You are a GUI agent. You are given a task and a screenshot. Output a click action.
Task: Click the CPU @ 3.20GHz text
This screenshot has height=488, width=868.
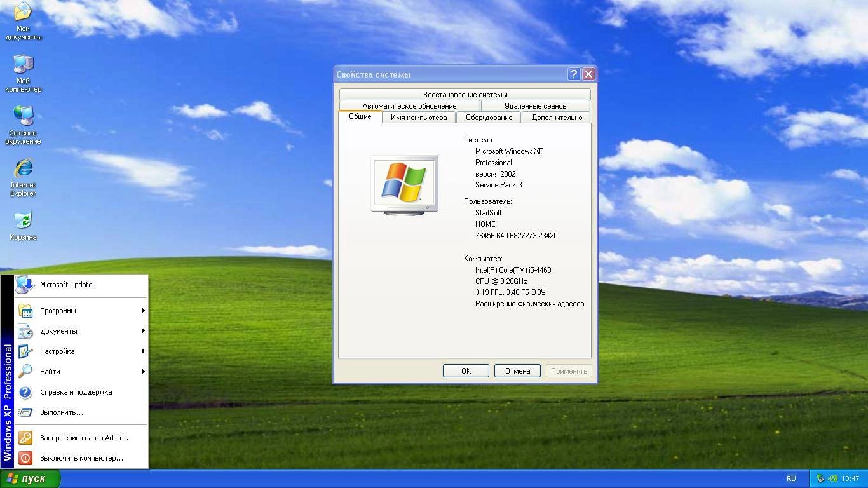point(501,281)
